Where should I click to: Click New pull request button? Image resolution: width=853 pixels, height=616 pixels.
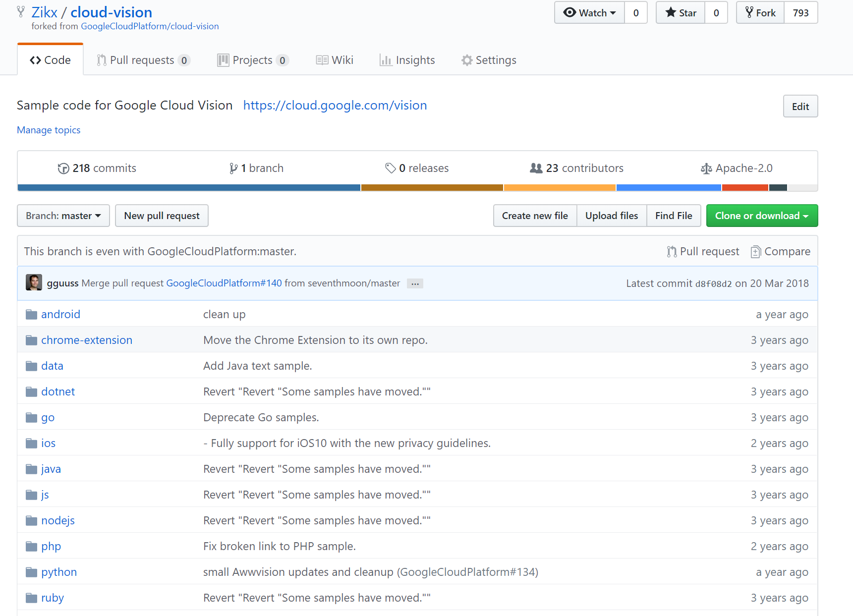pyautogui.click(x=162, y=216)
